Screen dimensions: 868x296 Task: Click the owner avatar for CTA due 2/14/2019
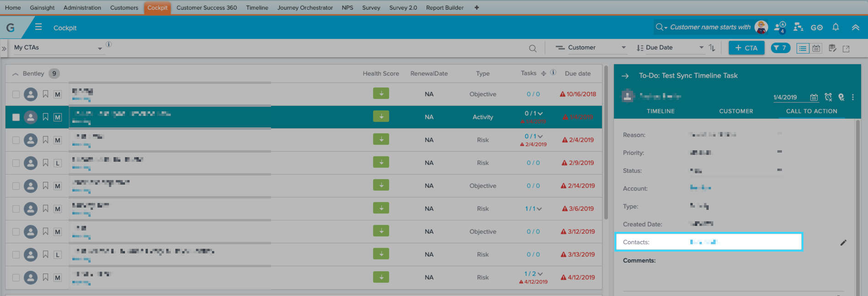(31, 186)
